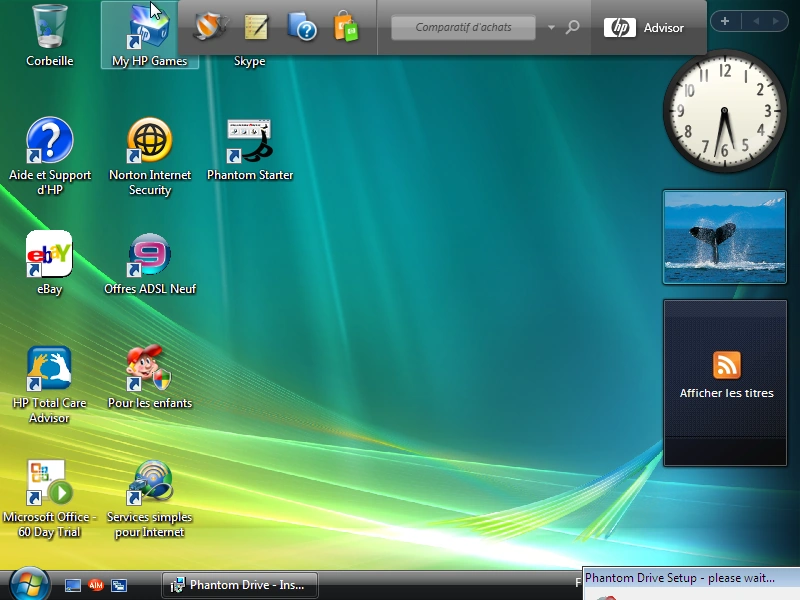Click the Afficher les titres link
The height and width of the screenshot is (600, 800).
click(x=727, y=393)
